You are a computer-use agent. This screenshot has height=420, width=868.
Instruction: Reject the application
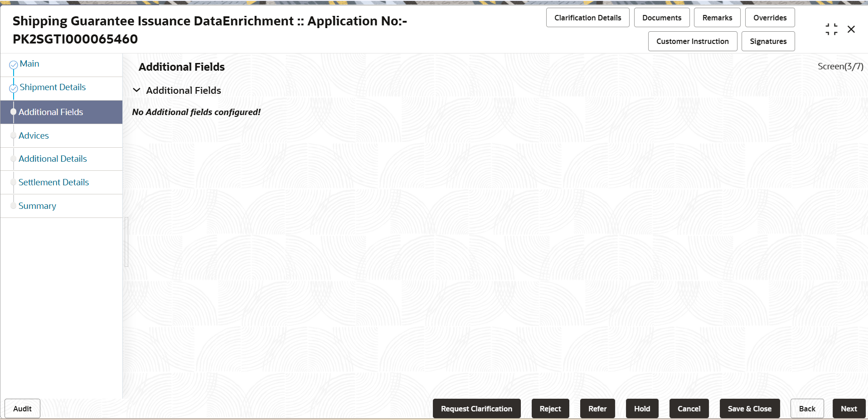tap(550, 409)
